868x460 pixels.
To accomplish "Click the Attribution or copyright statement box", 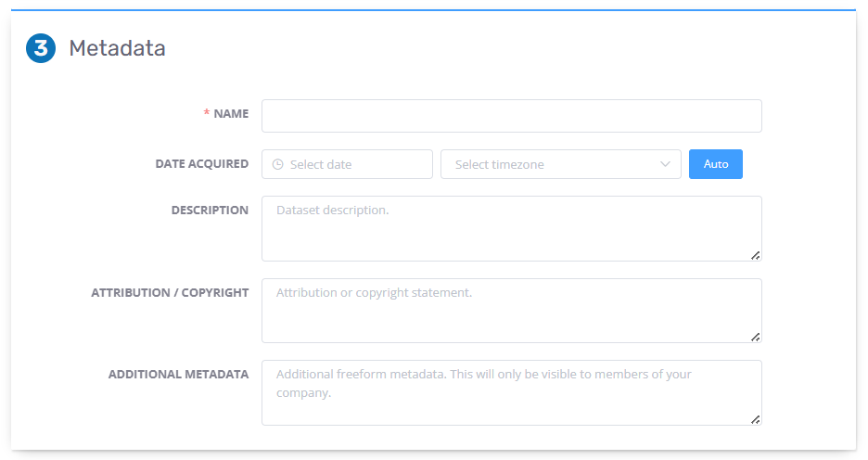I will 512,311.
